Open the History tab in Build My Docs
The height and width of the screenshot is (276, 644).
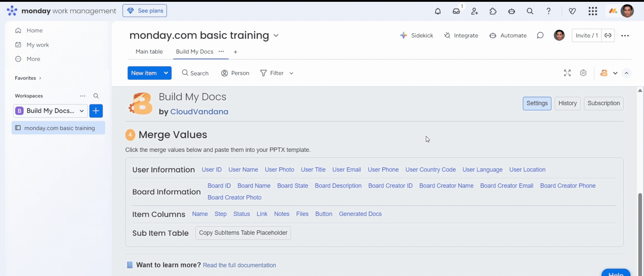click(567, 103)
